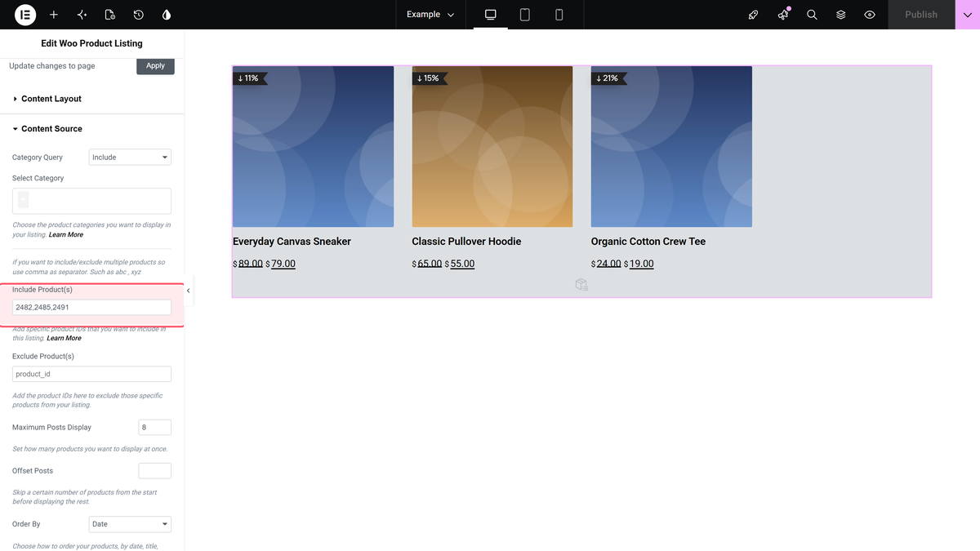Click the Exclude Product(s) input field

[x=91, y=374]
